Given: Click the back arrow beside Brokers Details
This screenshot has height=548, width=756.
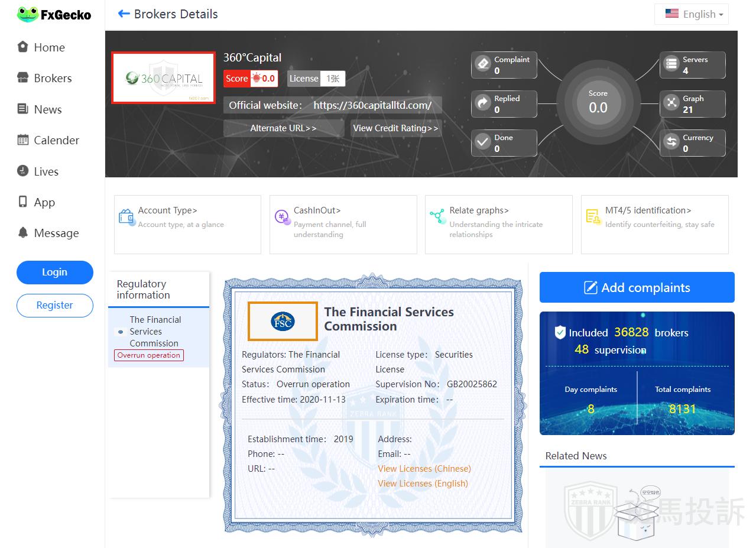Looking at the screenshot, I should [x=124, y=14].
